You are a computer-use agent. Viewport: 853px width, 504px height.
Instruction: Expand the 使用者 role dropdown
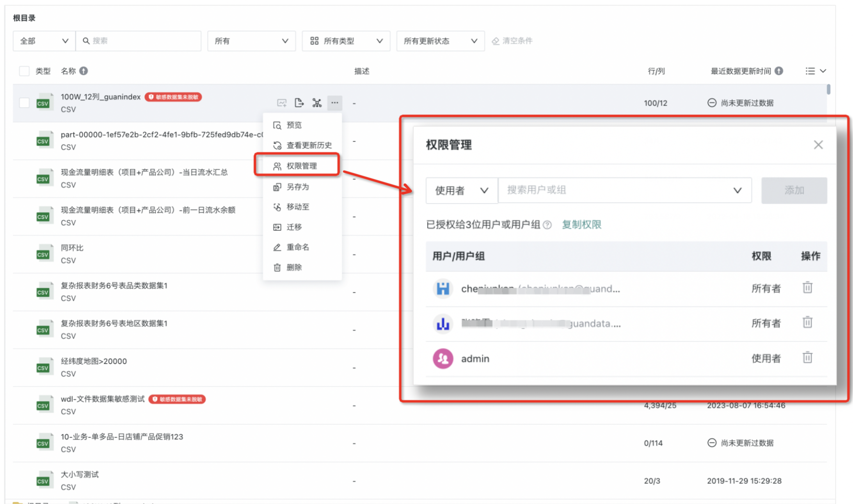click(x=461, y=190)
